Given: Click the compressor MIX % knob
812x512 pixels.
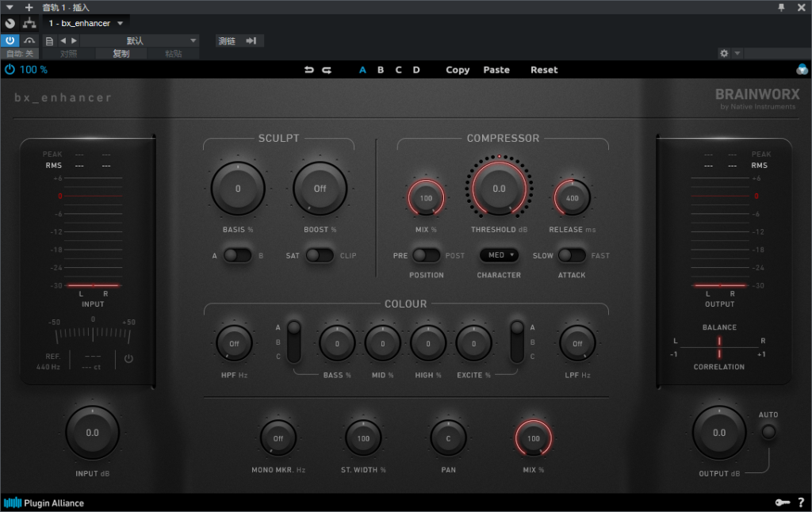Looking at the screenshot, I should pos(426,198).
